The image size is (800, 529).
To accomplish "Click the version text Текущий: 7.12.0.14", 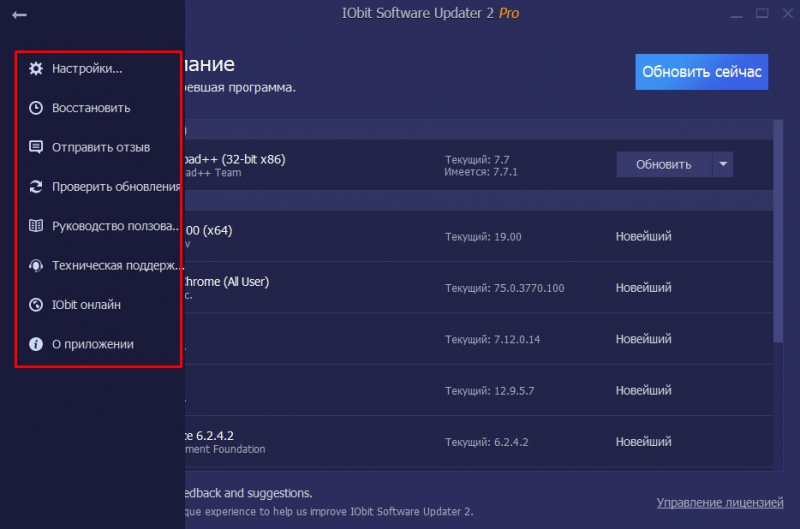I will [492, 339].
